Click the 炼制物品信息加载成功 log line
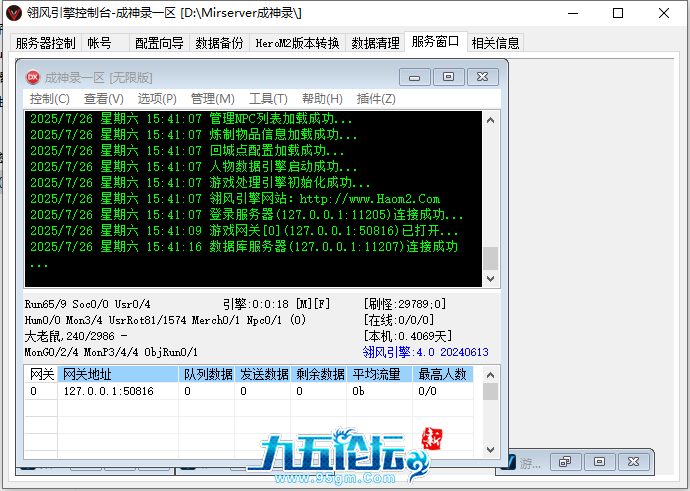 [194, 135]
